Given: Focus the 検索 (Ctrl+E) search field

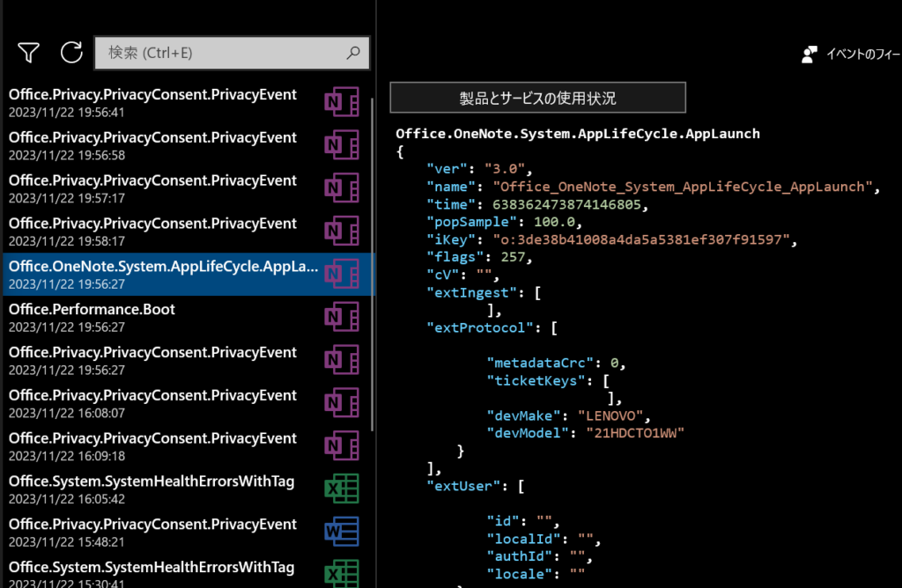Looking at the screenshot, I should coord(232,53).
